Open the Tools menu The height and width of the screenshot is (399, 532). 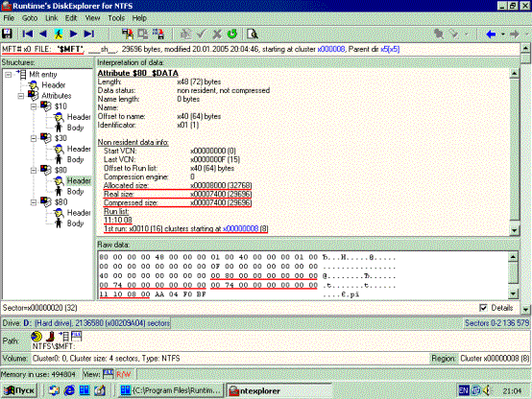tap(116, 18)
